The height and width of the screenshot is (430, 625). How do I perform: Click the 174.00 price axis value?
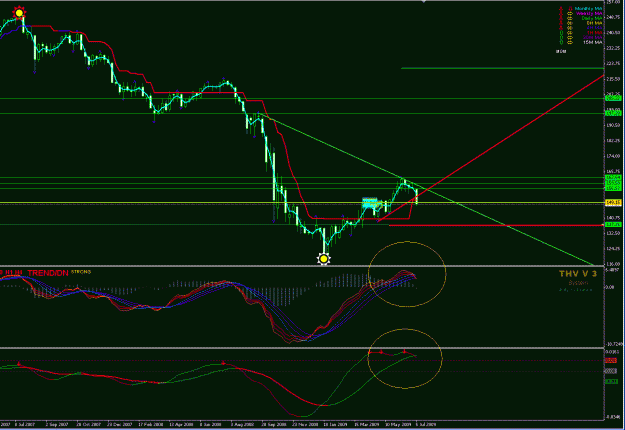pos(615,156)
